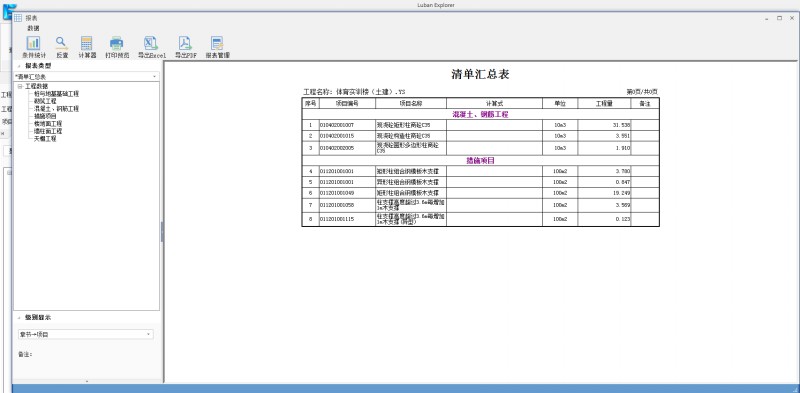Click the 工程量 column header in the table
Screen dimensions: 800x393
(x=604, y=103)
